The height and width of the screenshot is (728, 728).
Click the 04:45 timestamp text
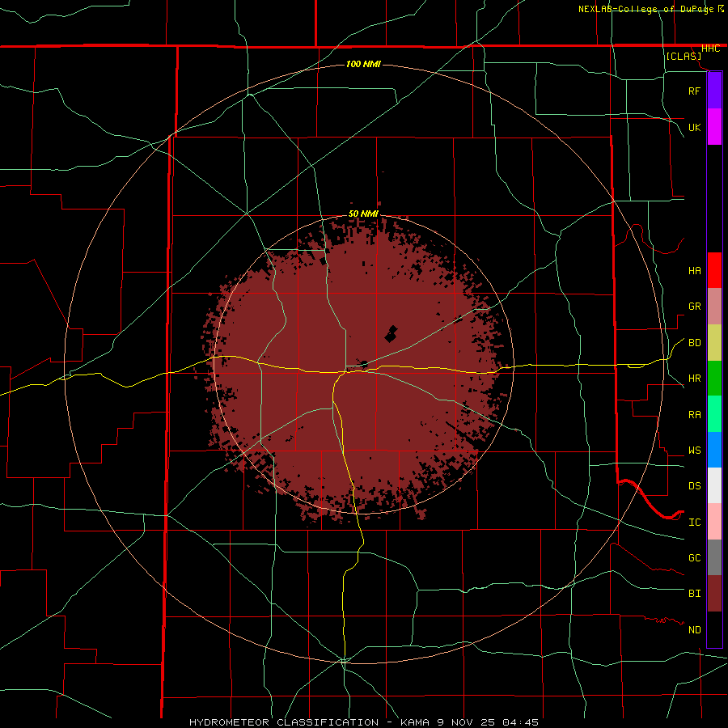520,722
